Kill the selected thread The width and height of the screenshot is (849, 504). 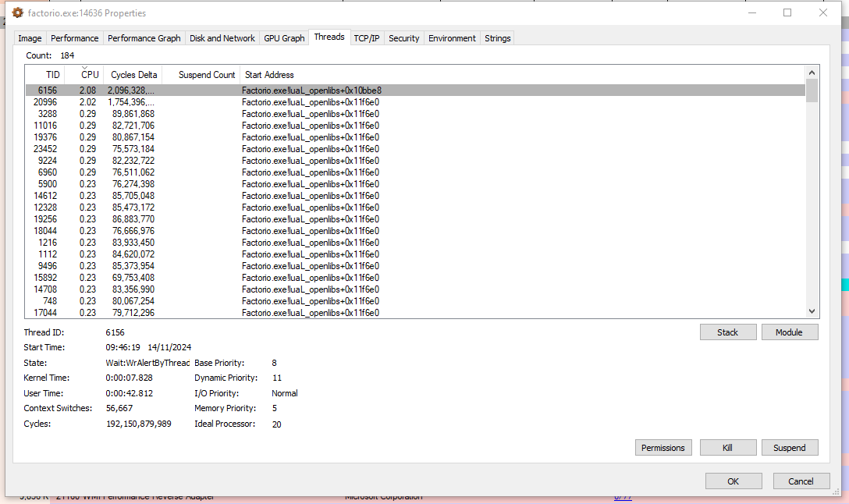[x=728, y=448]
